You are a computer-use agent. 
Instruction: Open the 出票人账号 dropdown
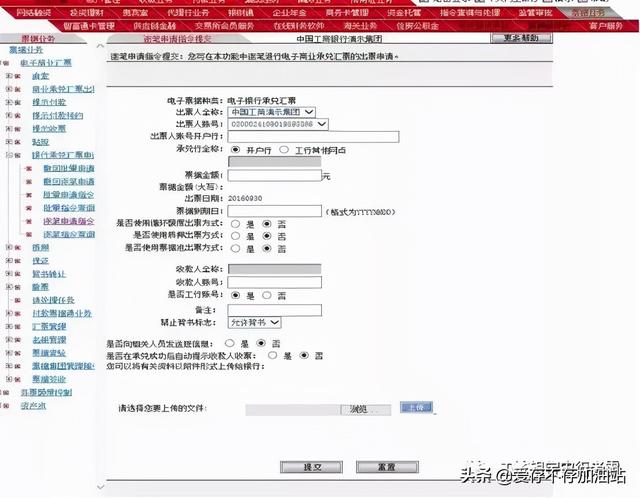(x=278, y=124)
